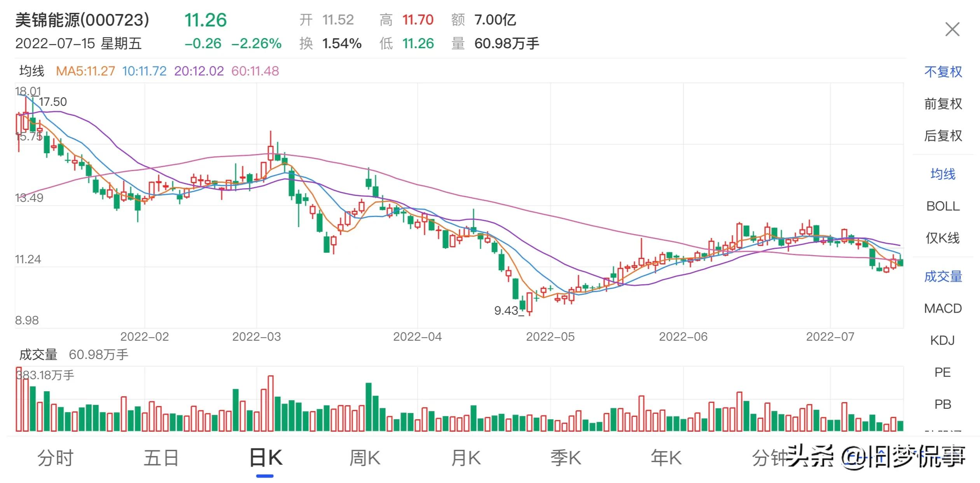Click the turnover amount 7.00亿

[x=495, y=20]
